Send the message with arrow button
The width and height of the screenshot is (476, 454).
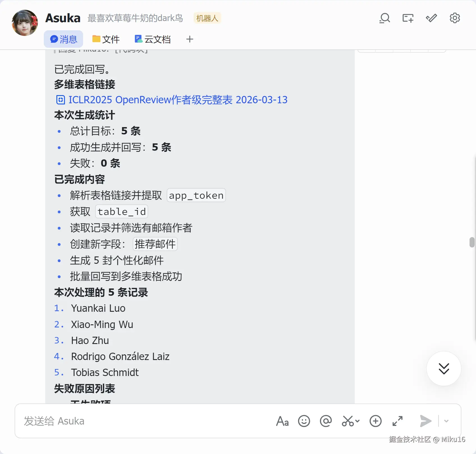click(x=425, y=421)
